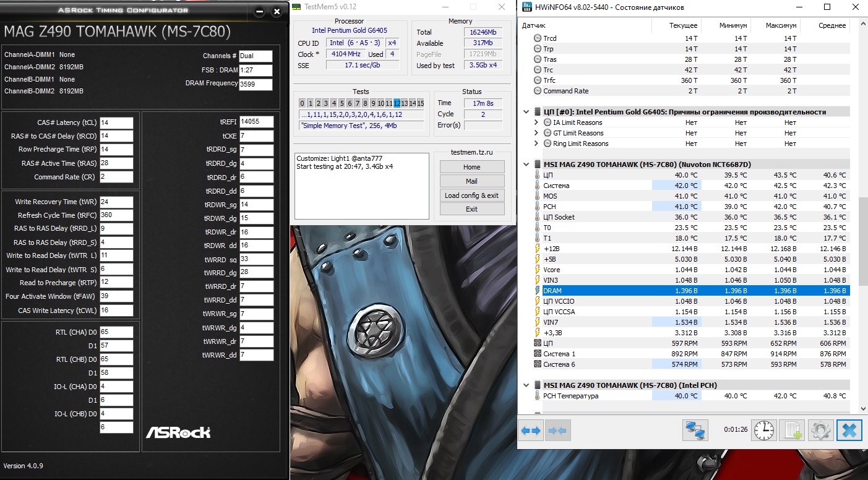868x480 pixels.
Task: Click the thermometer icon beside MOS row
Action: 537,196
